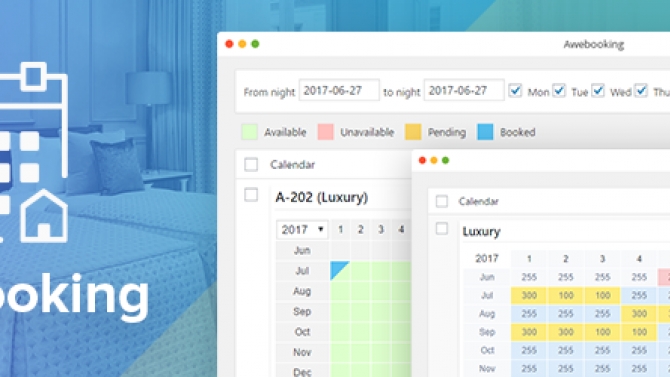670x377 pixels.
Task: Click the Aug row label in Luxury pricing table
Action: pos(487,314)
